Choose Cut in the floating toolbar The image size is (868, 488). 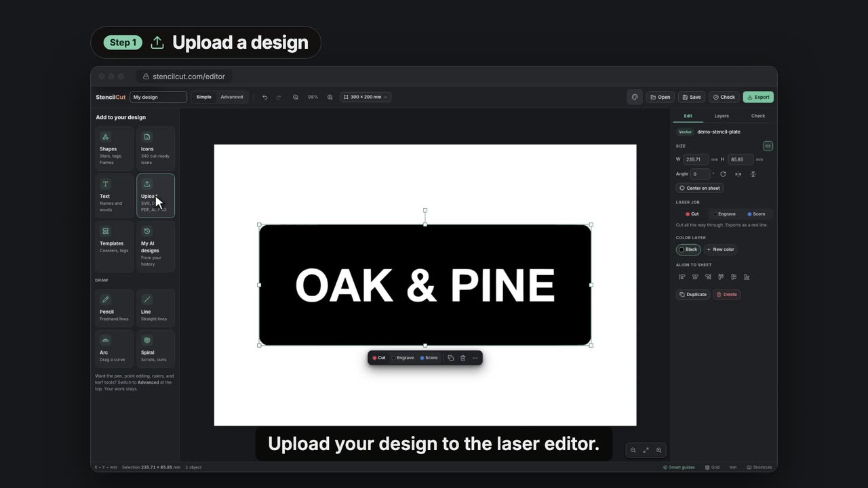coord(379,358)
